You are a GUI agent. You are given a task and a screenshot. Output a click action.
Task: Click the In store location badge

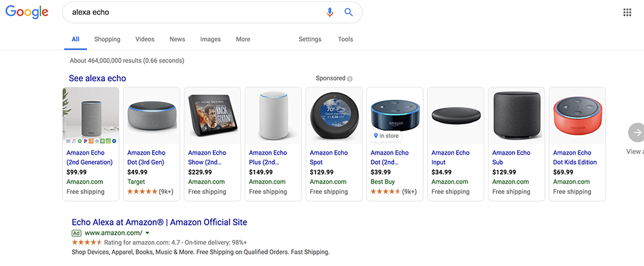385,135
